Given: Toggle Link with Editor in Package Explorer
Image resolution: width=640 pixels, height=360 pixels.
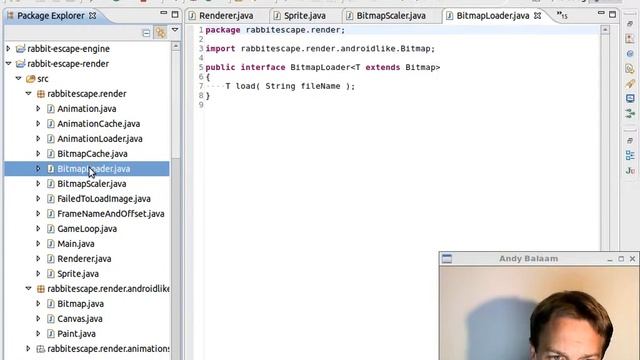Looking at the screenshot, I should coord(160,33).
